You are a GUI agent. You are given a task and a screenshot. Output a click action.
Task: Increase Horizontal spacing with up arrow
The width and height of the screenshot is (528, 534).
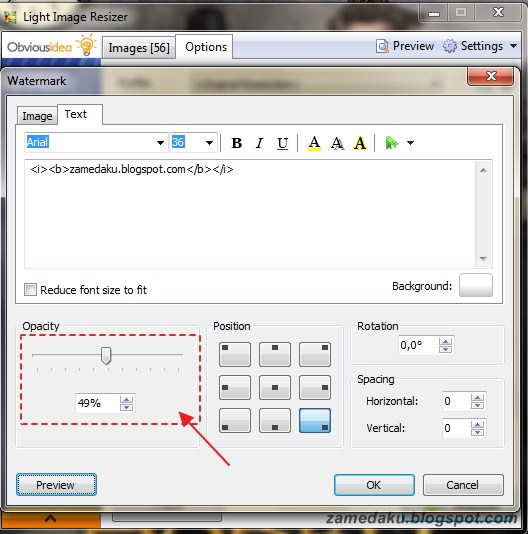point(478,397)
